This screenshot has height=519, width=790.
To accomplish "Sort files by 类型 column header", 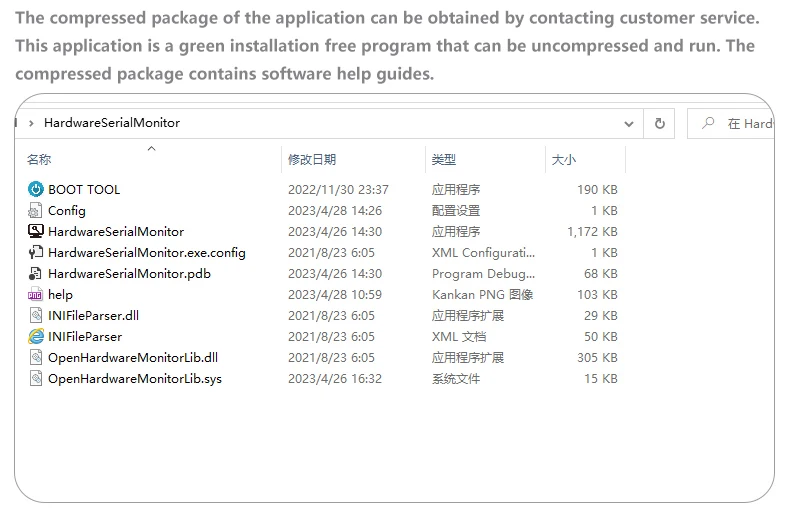I will [x=444, y=160].
